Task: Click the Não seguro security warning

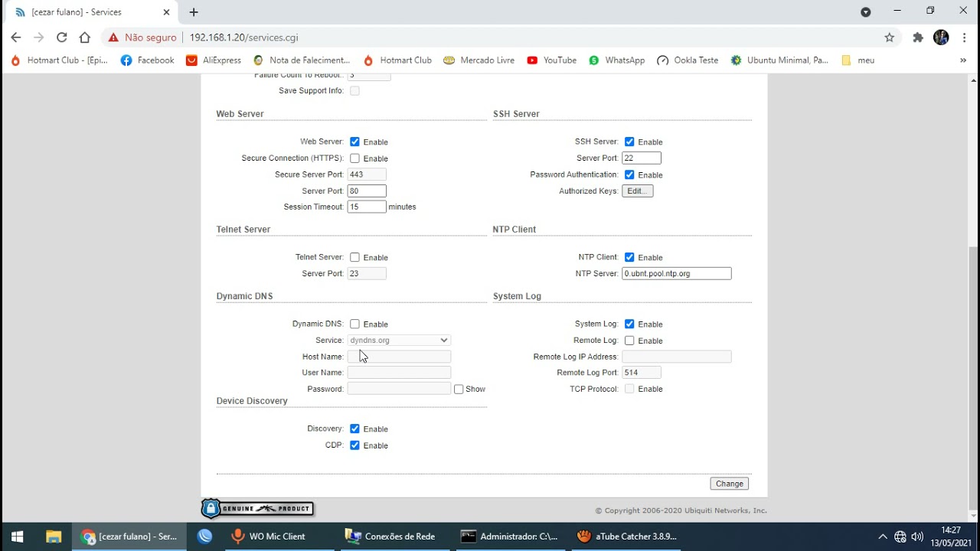Action: click(x=142, y=37)
